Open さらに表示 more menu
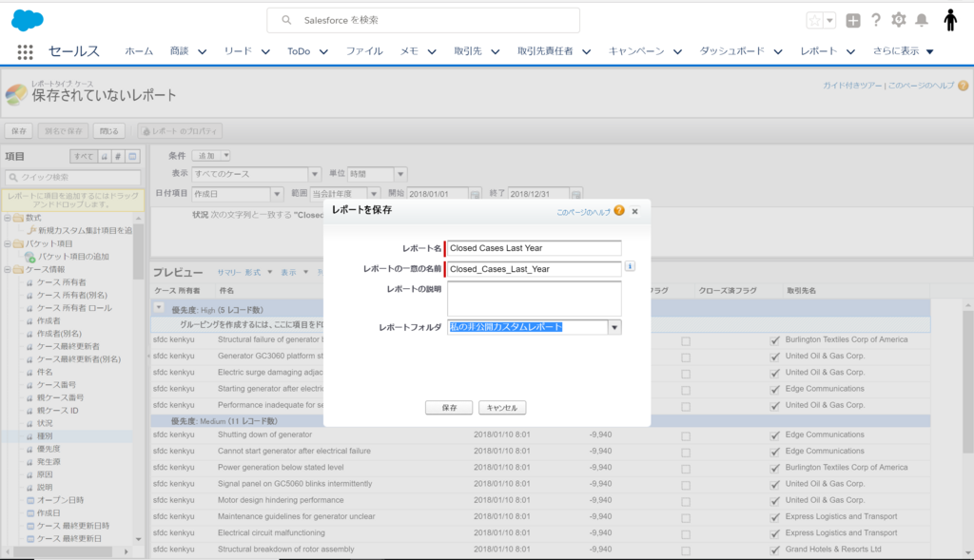Viewport: 974px width, 560px height. point(904,51)
